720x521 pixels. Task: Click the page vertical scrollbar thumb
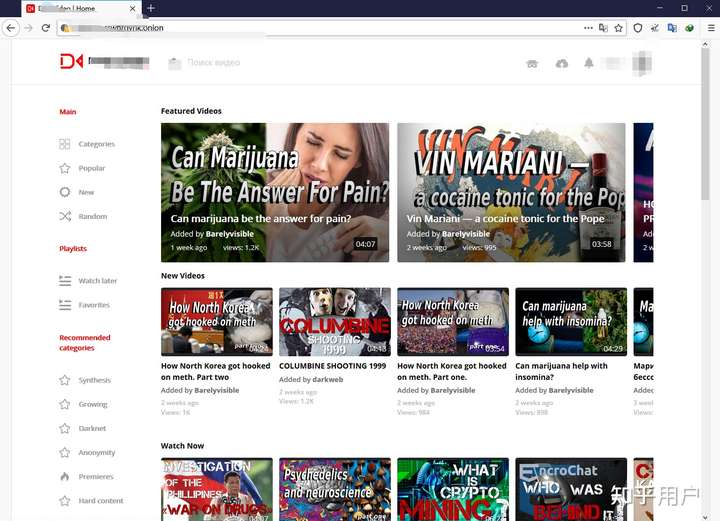[705, 124]
